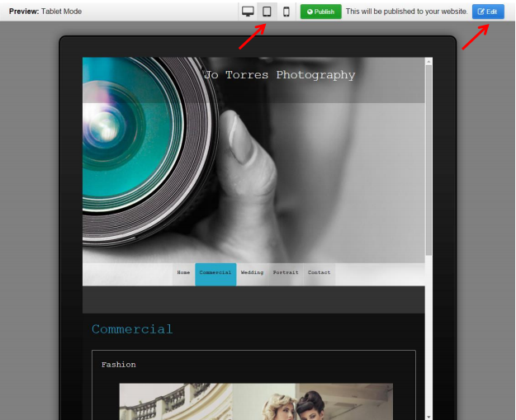Open the Portrait navigation item
This screenshot has width=516, height=420.
286,272
